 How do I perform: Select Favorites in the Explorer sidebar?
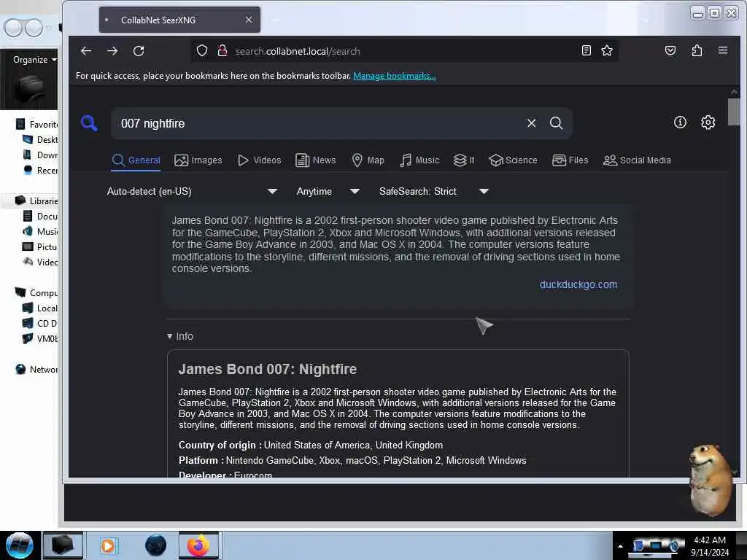point(36,124)
